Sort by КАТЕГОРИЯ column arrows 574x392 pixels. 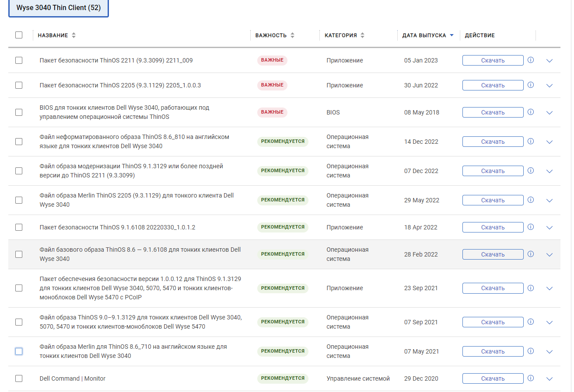click(363, 35)
